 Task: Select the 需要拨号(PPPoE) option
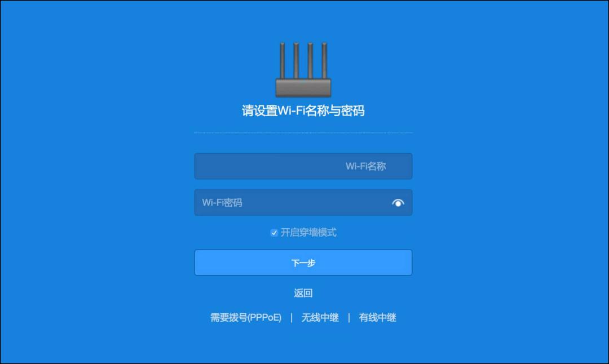coord(246,317)
